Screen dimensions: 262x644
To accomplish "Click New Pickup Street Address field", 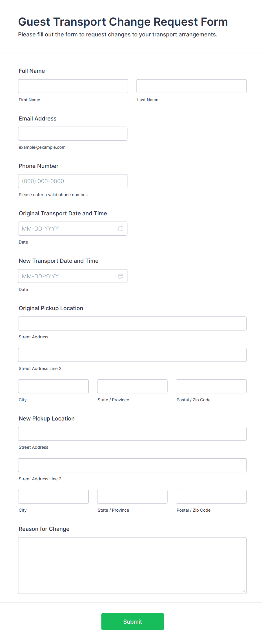I will coord(132,434).
